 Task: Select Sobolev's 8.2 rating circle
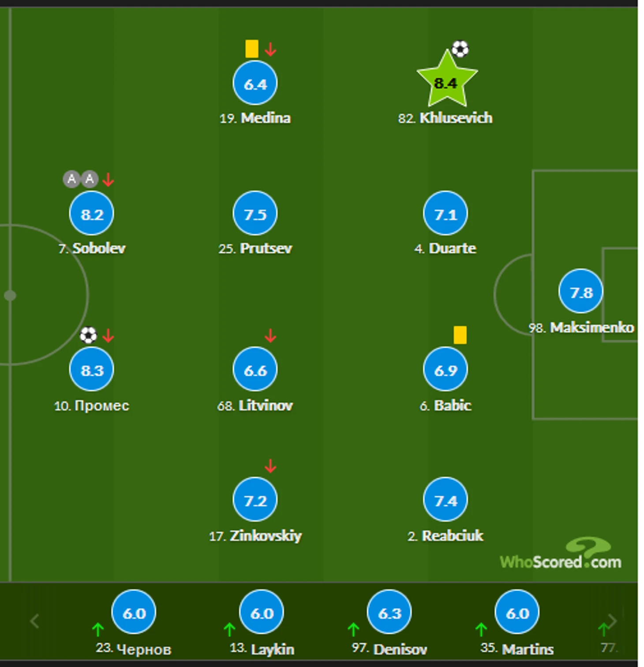click(x=92, y=213)
